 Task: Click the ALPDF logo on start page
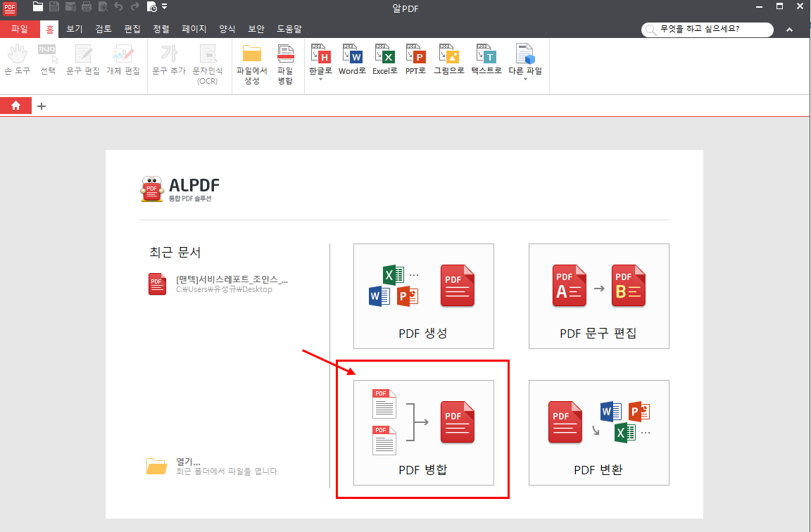pyautogui.click(x=180, y=189)
